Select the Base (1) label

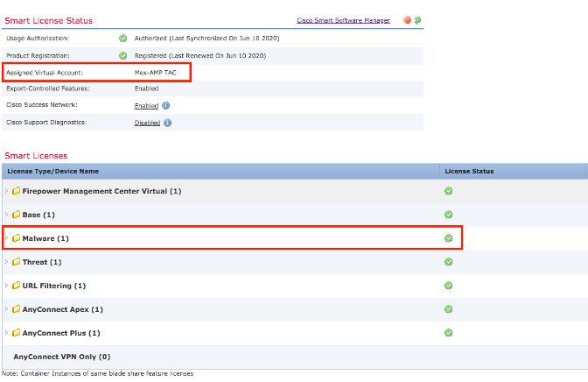point(38,215)
